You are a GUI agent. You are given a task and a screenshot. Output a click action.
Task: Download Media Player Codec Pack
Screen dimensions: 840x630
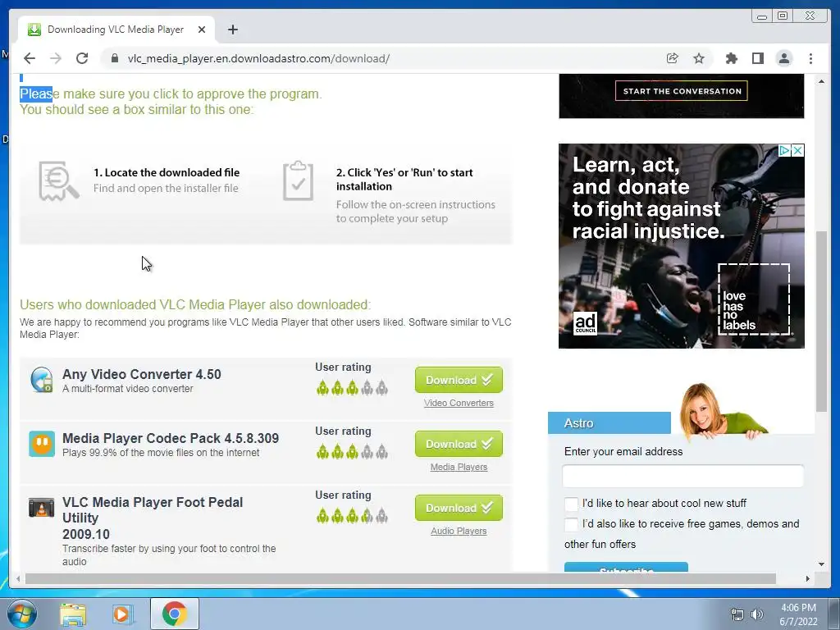[x=459, y=444]
